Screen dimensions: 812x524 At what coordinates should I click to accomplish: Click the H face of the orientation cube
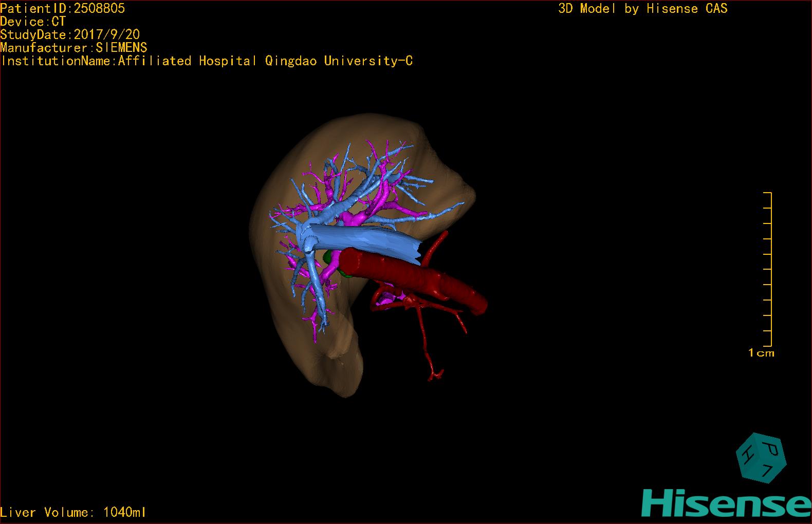747,455
